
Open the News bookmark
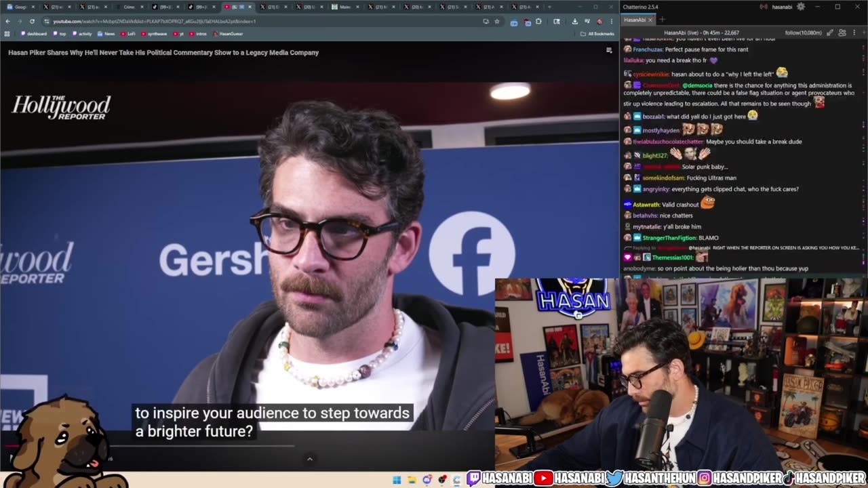pyautogui.click(x=106, y=33)
